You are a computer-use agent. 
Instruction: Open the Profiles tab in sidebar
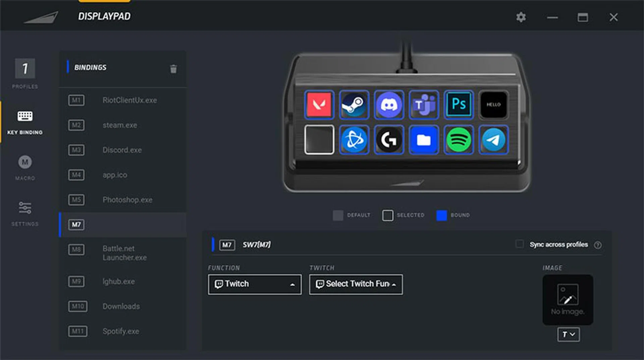coord(25,74)
